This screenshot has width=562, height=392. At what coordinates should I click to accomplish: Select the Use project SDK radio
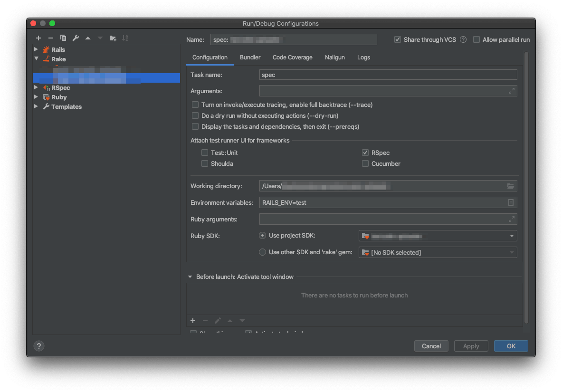262,236
